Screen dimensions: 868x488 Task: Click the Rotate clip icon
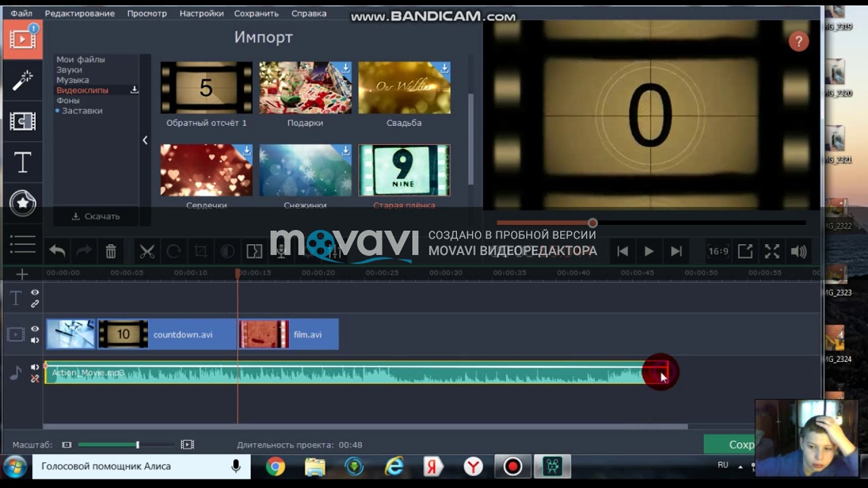click(x=174, y=251)
